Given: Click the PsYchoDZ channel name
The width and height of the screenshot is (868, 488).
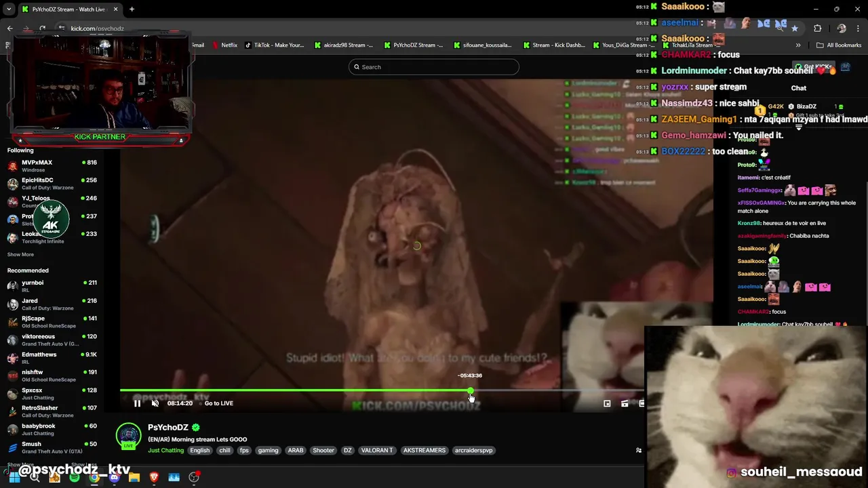Looking at the screenshot, I should click(168, 428).
